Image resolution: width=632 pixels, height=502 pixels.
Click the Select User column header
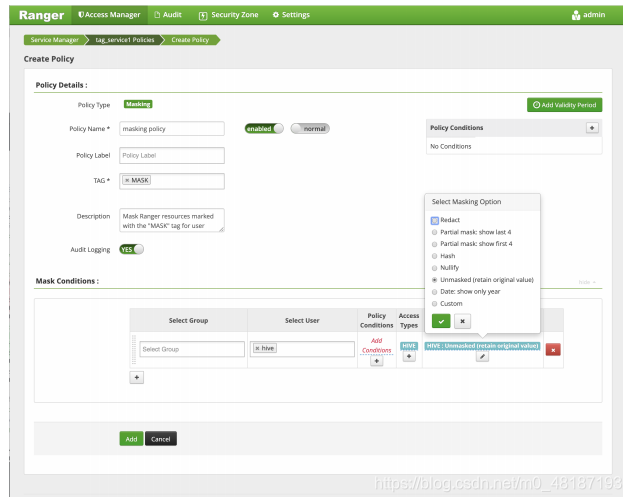(302, 321)
